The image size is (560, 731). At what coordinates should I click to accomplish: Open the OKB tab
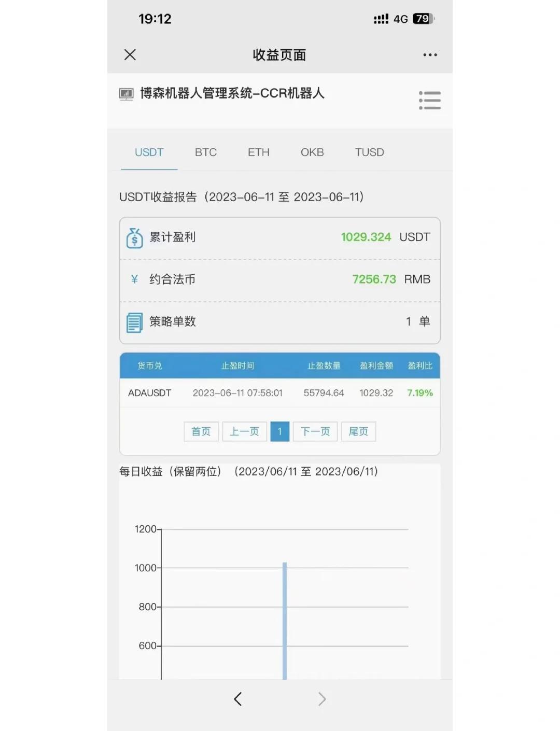click(312, 152)
